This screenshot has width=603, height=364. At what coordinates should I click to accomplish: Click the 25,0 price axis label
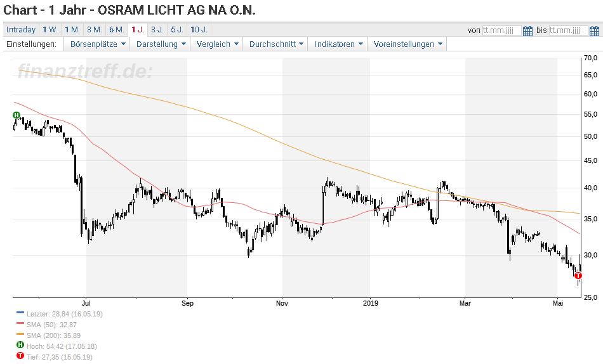[x=590, y=297]
